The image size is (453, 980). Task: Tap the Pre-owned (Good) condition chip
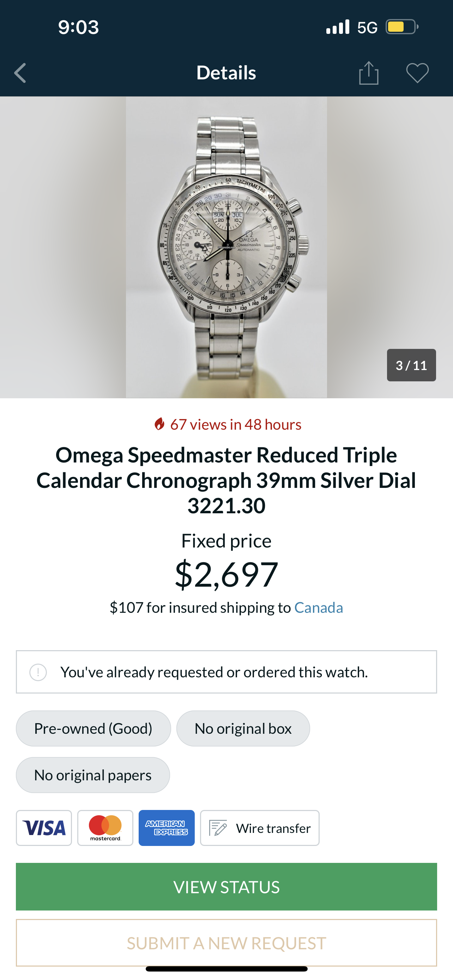pyautogui.click(x=93, y=728)
